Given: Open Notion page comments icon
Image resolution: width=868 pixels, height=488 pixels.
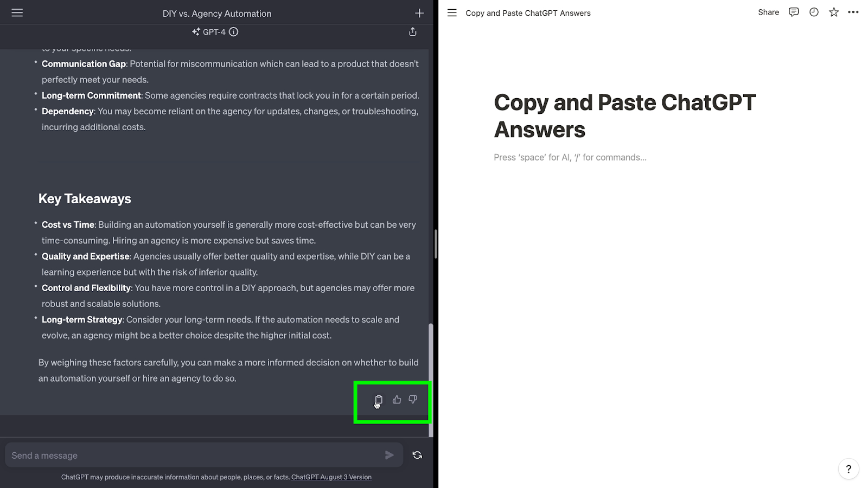Looking at the screenshot, I should [x=794, y=12].
